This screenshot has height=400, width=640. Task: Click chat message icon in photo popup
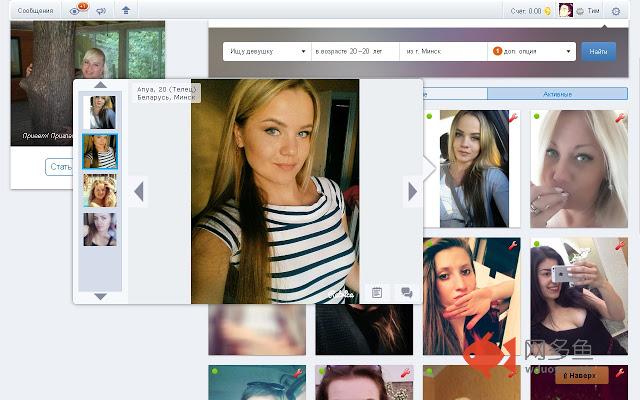[407, 292]
